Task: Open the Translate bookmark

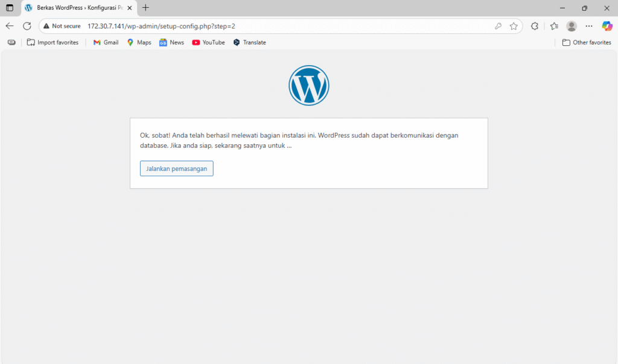Action: tap(249, 42)
